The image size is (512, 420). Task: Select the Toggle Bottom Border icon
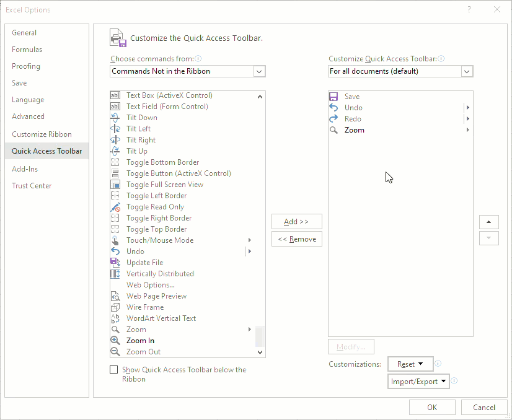pos(115,162)
